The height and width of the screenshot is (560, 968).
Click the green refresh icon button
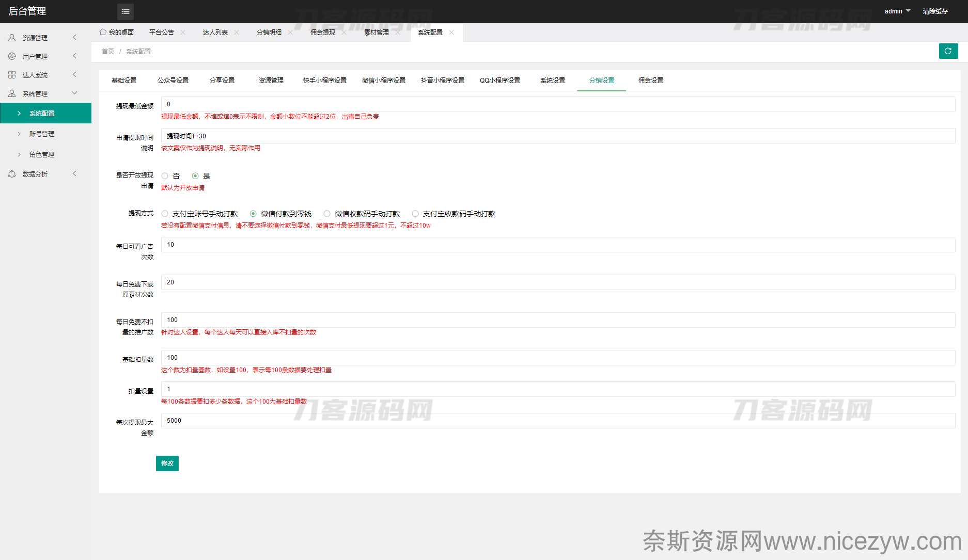coord(948,51)
